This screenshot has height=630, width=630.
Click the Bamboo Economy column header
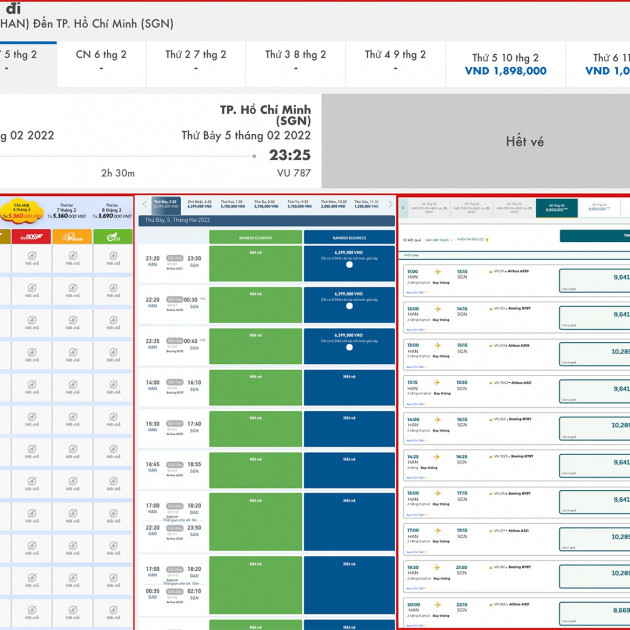[x=256, y=237]
